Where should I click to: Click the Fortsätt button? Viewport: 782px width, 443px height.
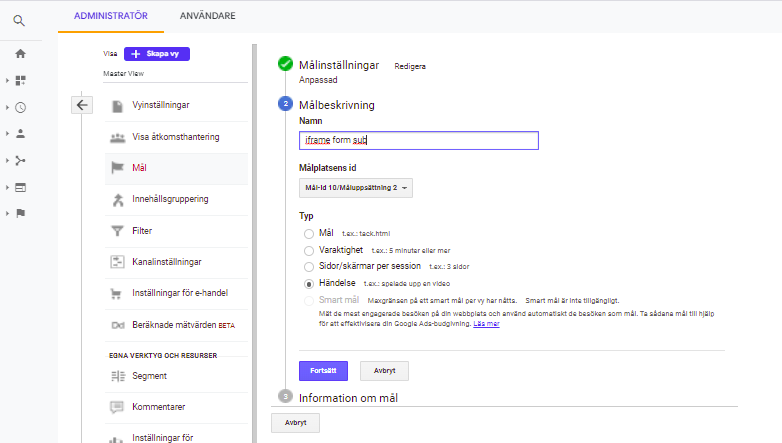323,371
